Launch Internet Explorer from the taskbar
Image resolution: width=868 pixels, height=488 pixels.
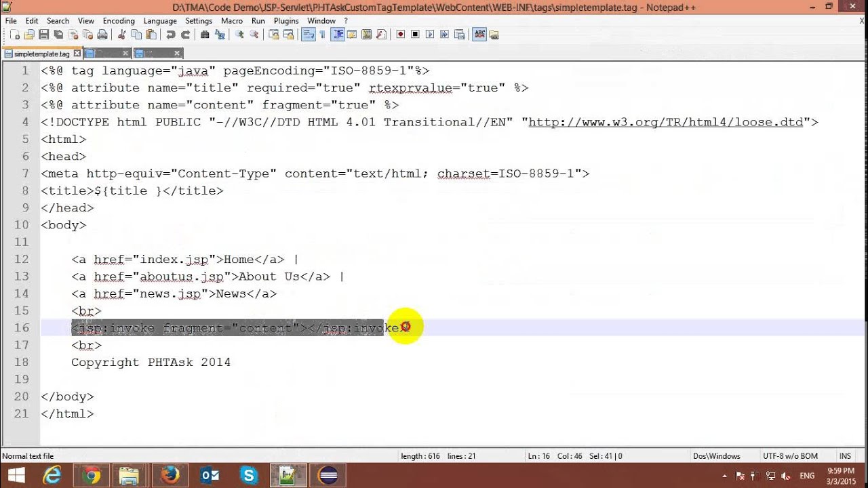click(x=52, y=475)
